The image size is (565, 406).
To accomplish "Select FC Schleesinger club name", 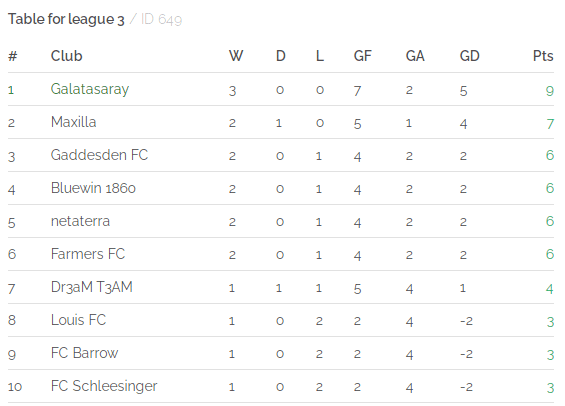I will (x=104, y=386).
